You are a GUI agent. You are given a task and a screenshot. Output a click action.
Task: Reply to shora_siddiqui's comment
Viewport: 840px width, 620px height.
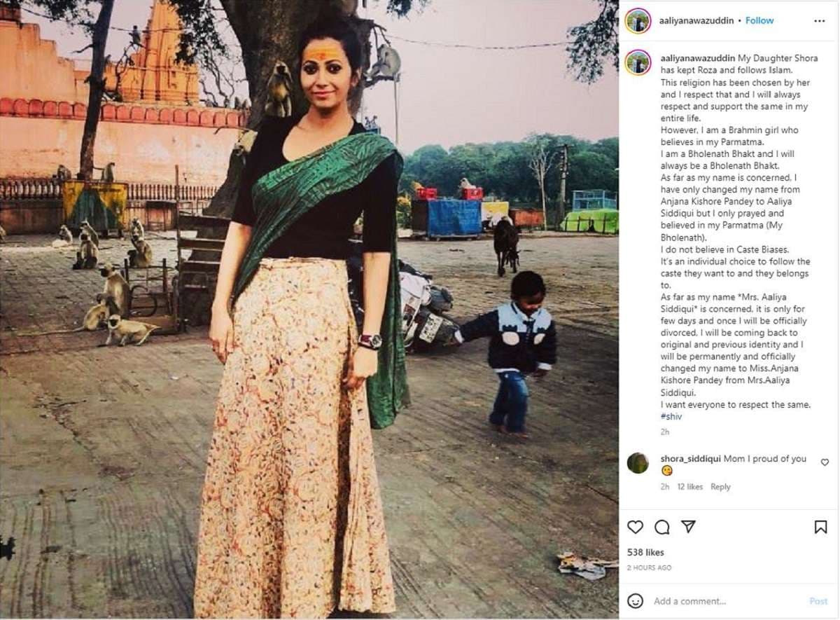coord(720,487)
